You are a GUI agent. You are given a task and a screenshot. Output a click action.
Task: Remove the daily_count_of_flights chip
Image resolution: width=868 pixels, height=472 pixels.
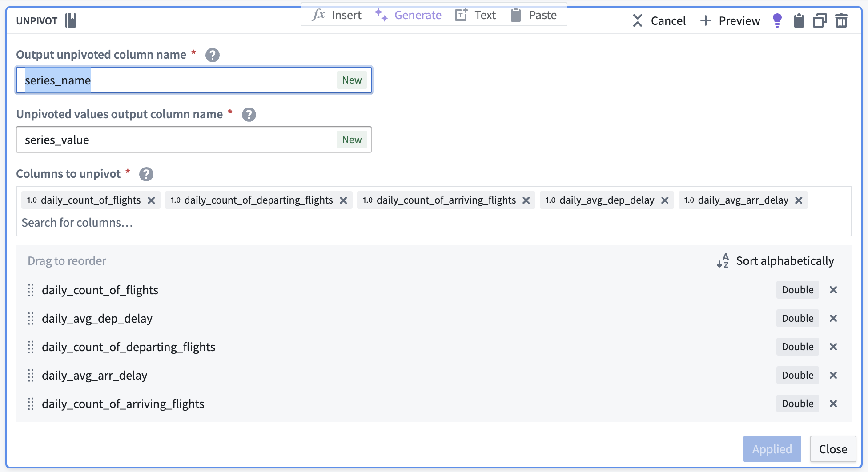[x=151, y=200]
